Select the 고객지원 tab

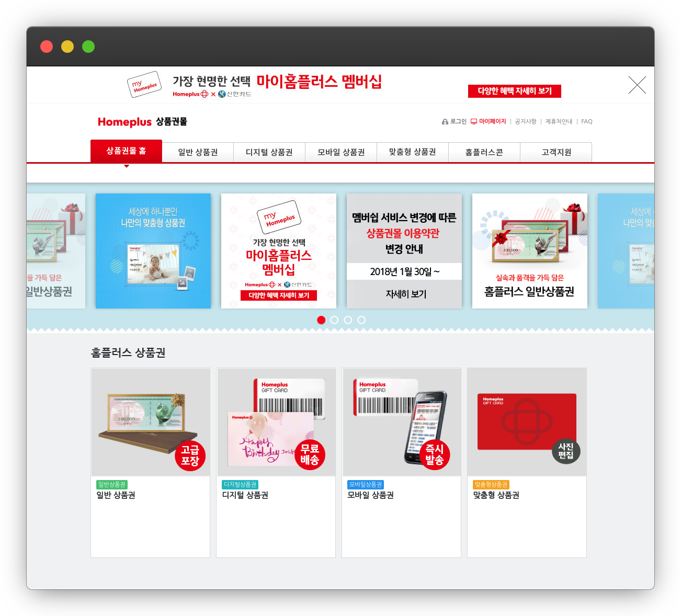(556, 152)
